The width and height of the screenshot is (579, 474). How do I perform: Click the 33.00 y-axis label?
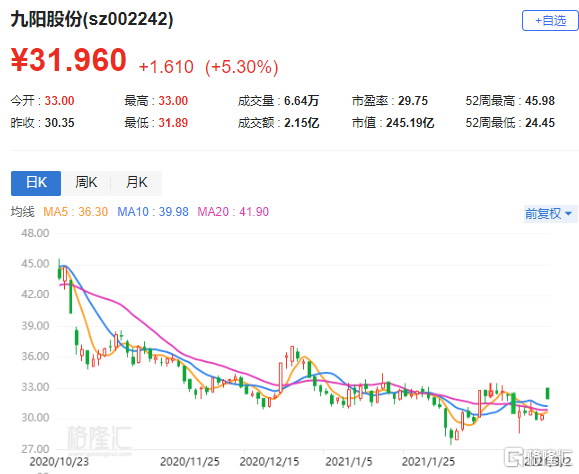click(35, 387)
